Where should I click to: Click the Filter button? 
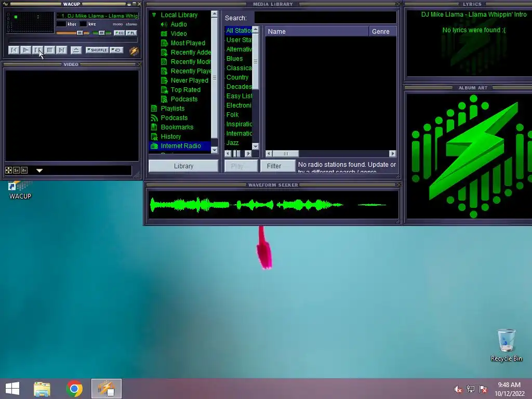[x=277, y=166]
